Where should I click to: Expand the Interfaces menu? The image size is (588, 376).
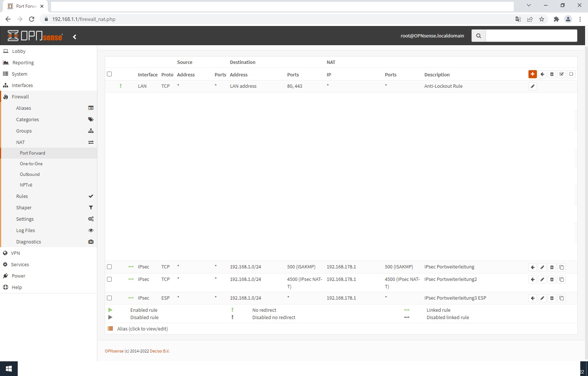click(x=49, y=86)
